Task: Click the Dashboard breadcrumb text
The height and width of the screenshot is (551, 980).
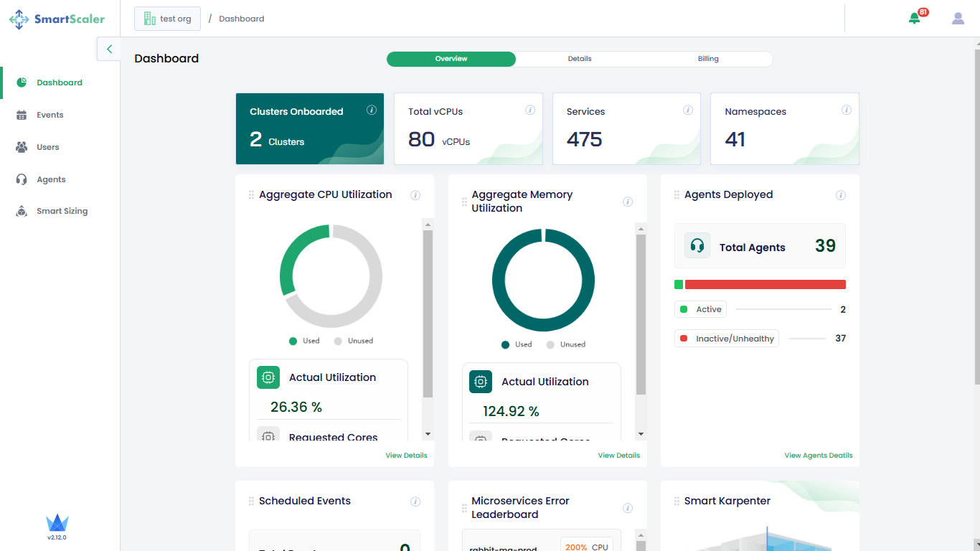Action: [242, 19]
